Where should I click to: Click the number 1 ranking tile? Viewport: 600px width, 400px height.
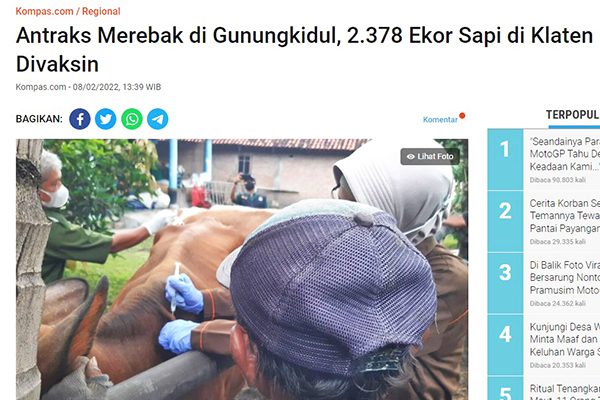505,159
